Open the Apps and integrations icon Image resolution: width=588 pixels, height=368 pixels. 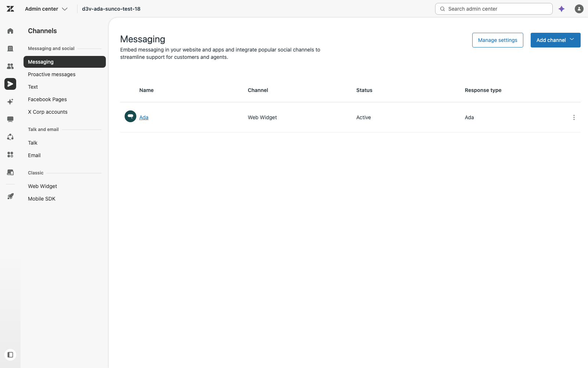pyautogui.click(x=10, y=155)
